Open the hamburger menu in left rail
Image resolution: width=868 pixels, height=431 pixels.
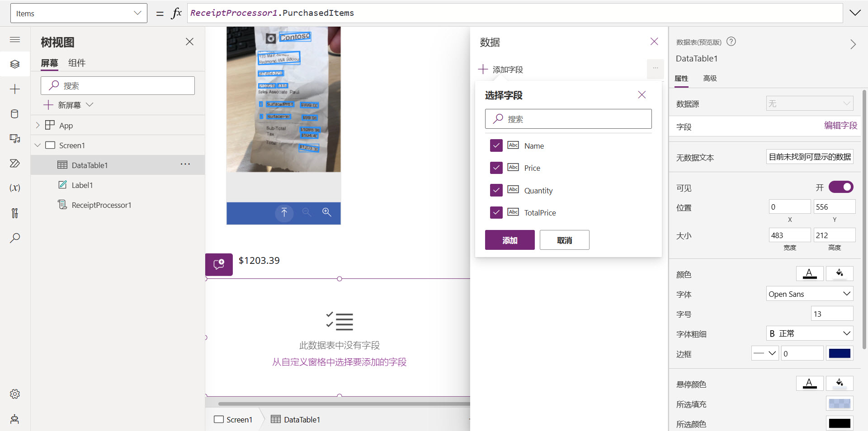coord(15,40)
